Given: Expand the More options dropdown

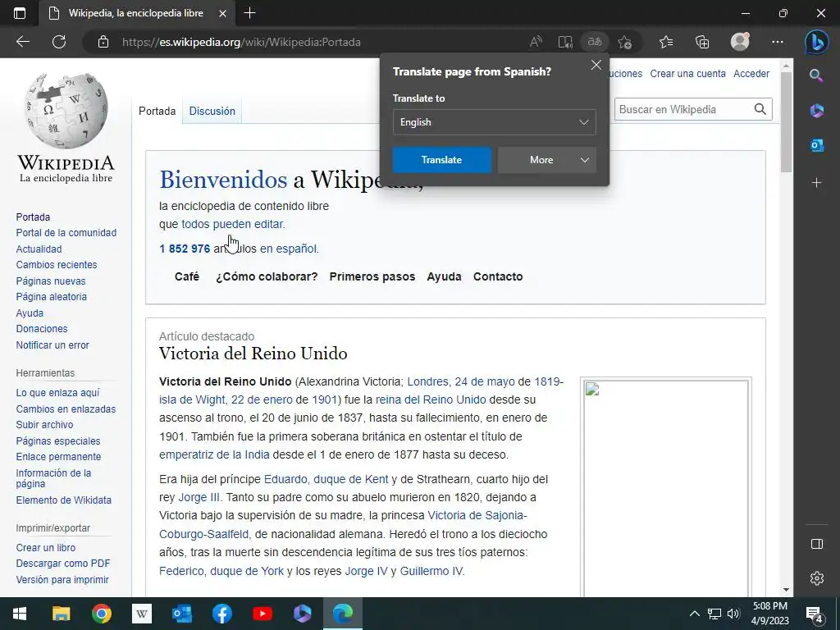Looking at the screenshot, I should coord(546,160).
